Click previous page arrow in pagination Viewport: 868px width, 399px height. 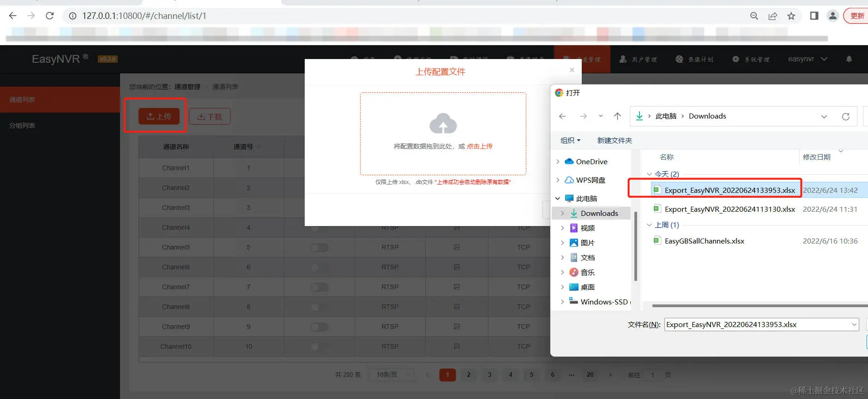pos(428,375)
